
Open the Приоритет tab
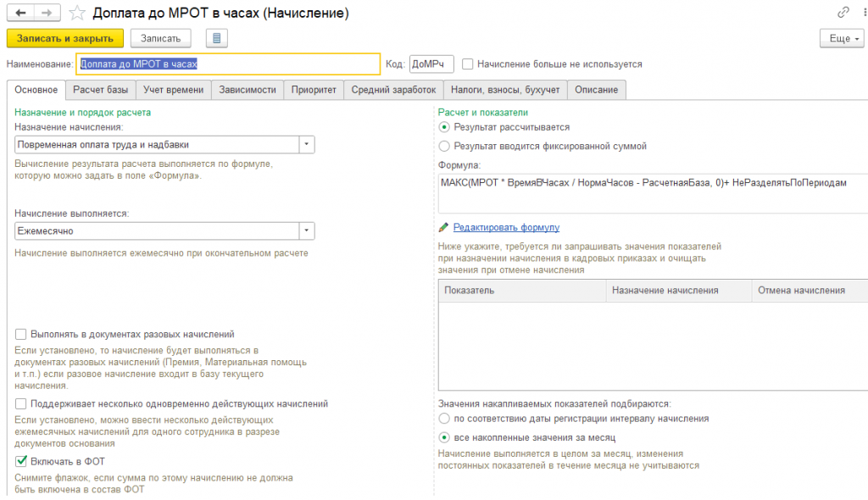click(x=314, y=90)
